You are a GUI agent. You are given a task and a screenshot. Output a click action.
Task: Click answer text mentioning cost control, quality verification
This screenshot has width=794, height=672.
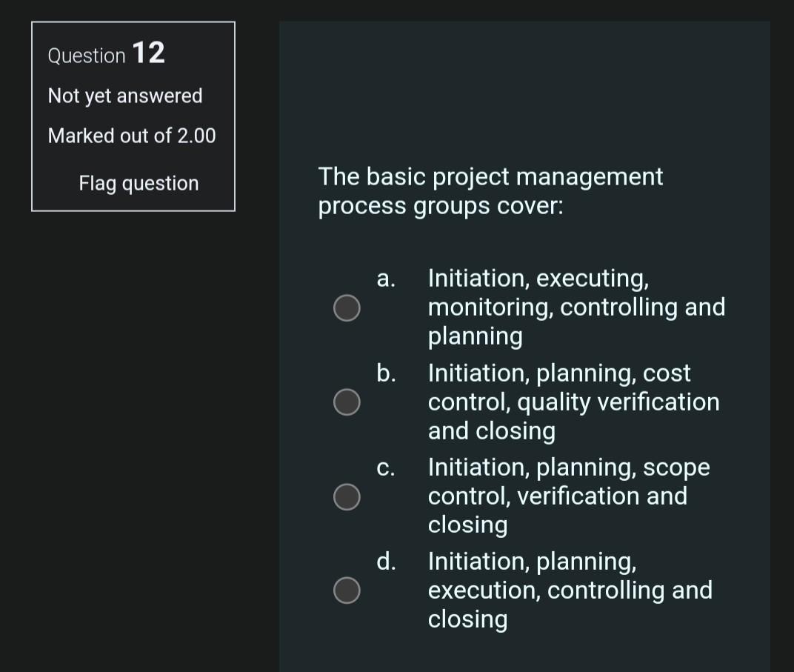point(573,402)
